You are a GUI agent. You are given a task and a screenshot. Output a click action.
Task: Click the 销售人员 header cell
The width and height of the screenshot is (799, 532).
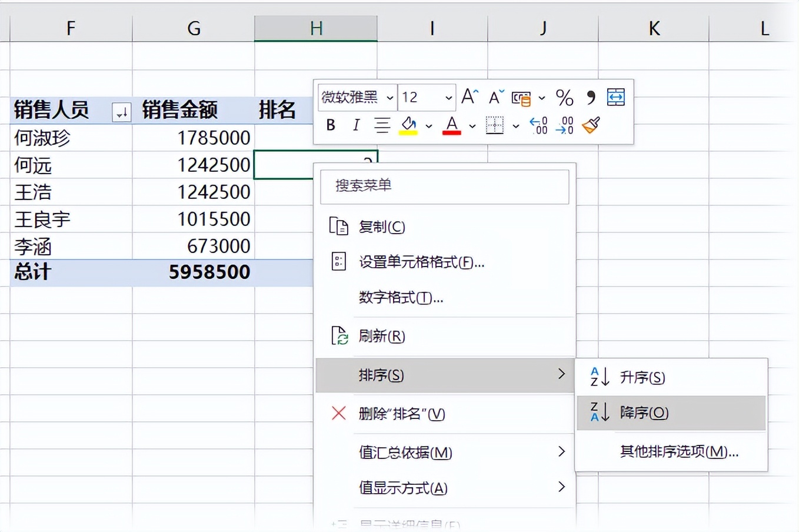[x=71, y=110]
